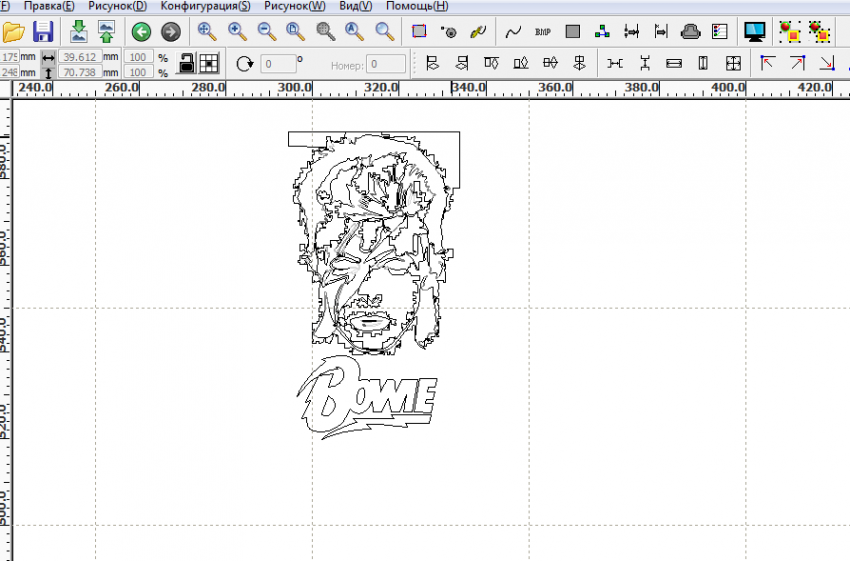Click the yellow path optimization icon
Image resolution: width=850 pixels, height=561 pixels.
pos(478,32)
